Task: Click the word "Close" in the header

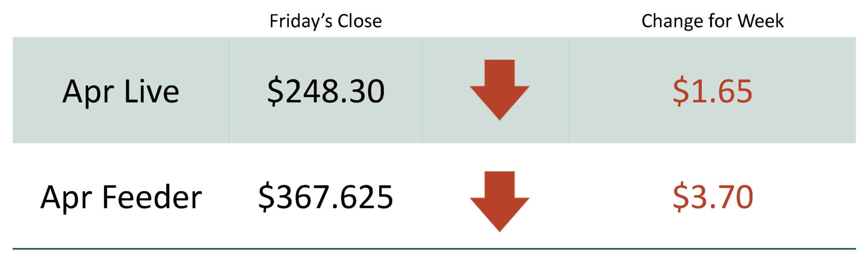Action: pyautogui.click(x=359, y=21)
